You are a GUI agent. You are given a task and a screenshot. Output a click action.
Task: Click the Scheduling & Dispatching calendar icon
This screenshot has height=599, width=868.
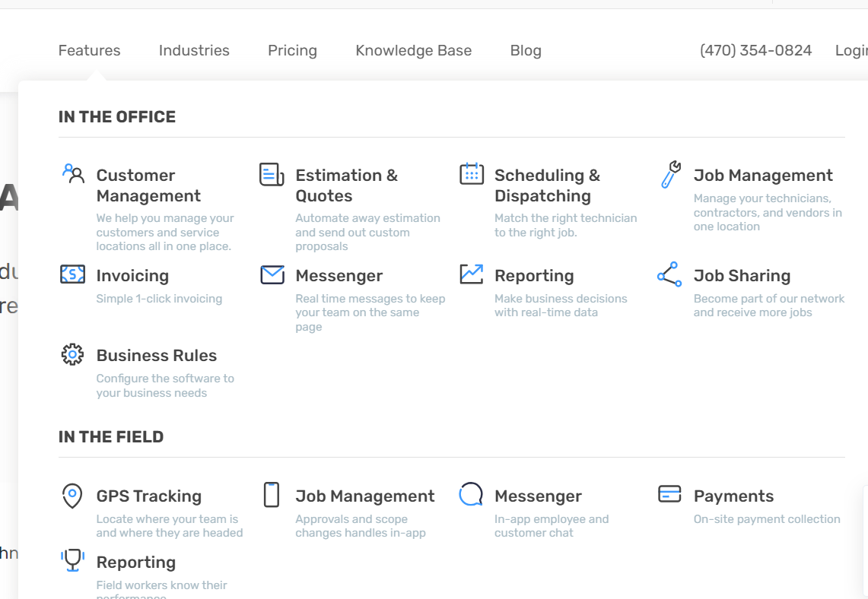[472, 174]
